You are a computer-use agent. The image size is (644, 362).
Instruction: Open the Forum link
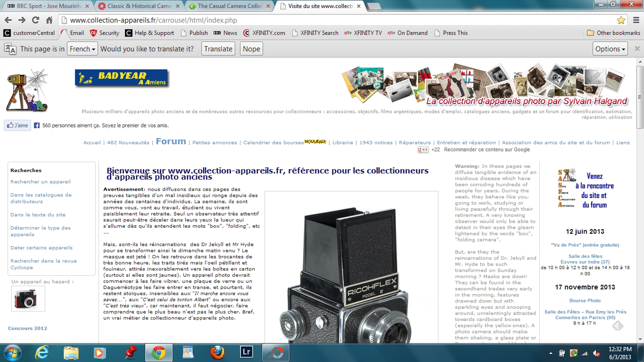pyautogui.click(x=171, y=141)
